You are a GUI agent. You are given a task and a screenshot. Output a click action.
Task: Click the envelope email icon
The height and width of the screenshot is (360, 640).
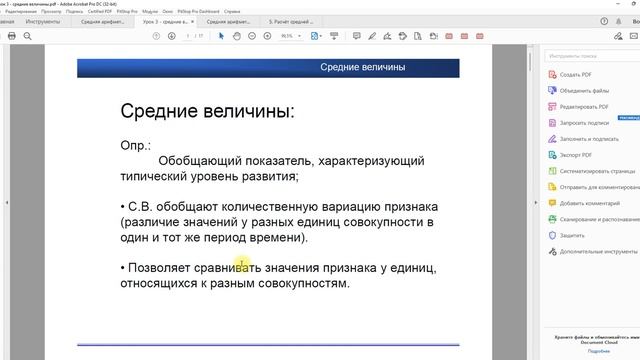(634, 36)
